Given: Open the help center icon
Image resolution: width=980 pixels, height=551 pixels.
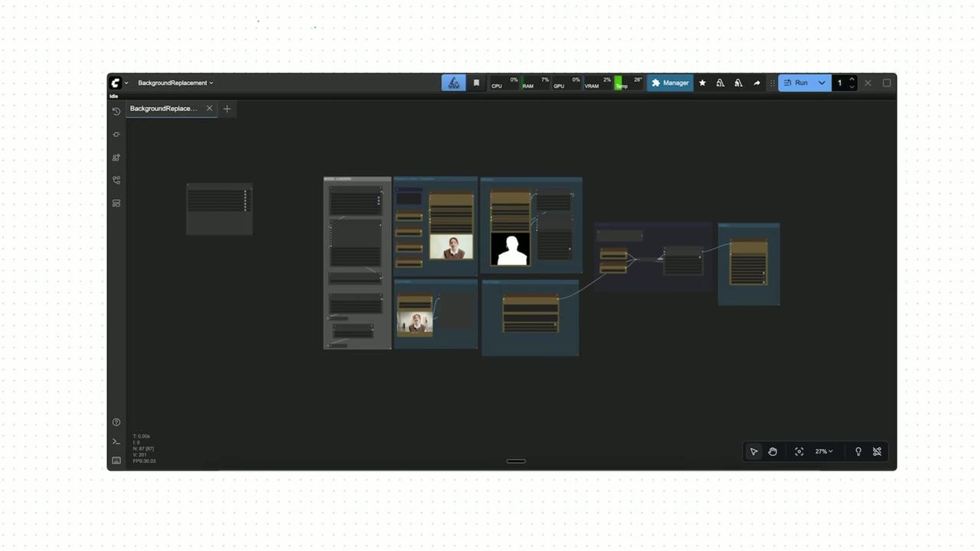Looking at the screenshot, I should pyautogui.click(x=116, y=422).
